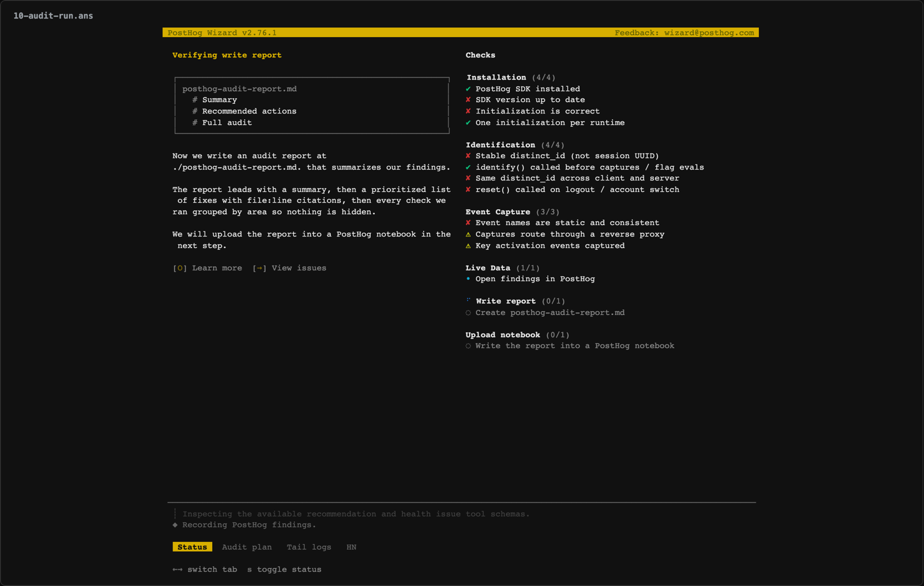Select the Upload notebook section heading
This screenshot has width=924, height=586.
coord(503,335)
